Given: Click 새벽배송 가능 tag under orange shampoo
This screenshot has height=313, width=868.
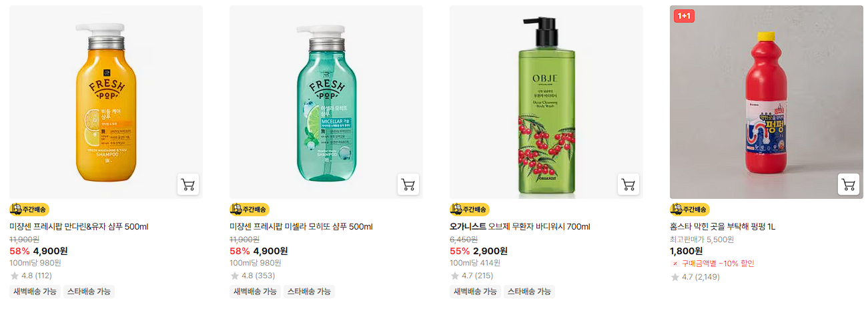Looking at the screenshot, I should (35, 292).
